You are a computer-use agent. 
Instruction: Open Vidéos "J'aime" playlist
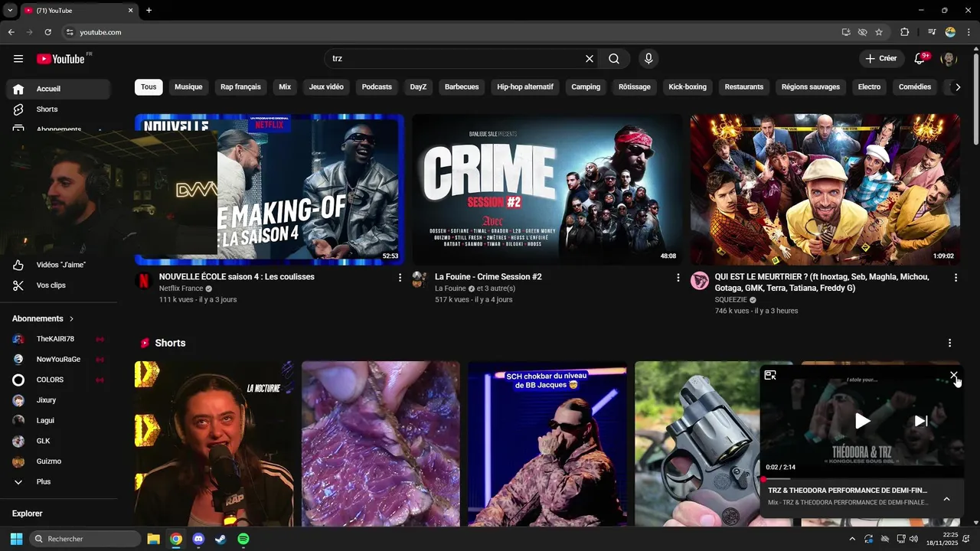(58, 265)
